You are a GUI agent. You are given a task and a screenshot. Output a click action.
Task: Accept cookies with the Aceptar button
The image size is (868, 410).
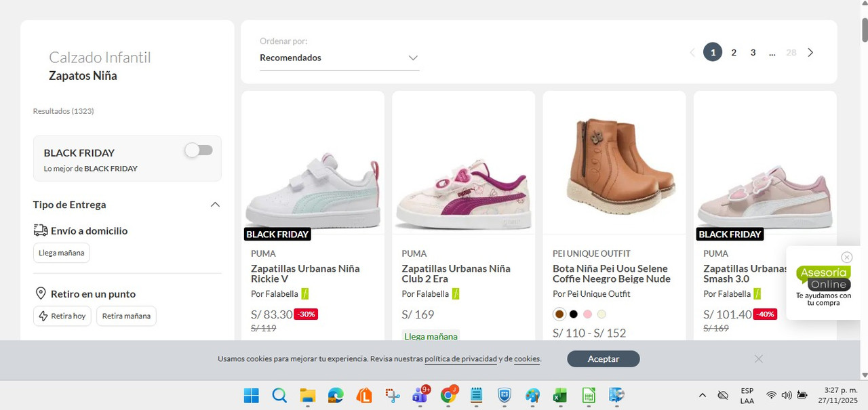coord(604,359)
